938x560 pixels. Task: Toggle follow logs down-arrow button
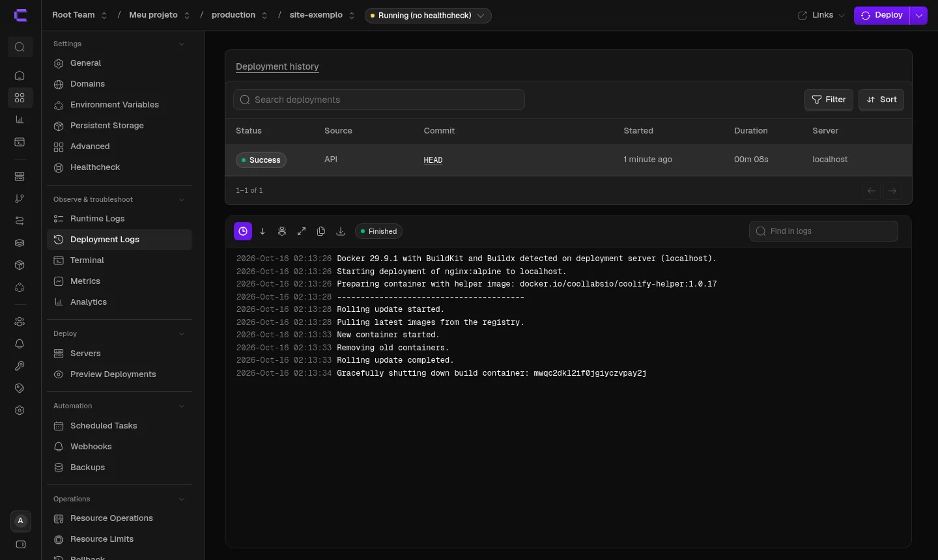[x=263, y=231]
